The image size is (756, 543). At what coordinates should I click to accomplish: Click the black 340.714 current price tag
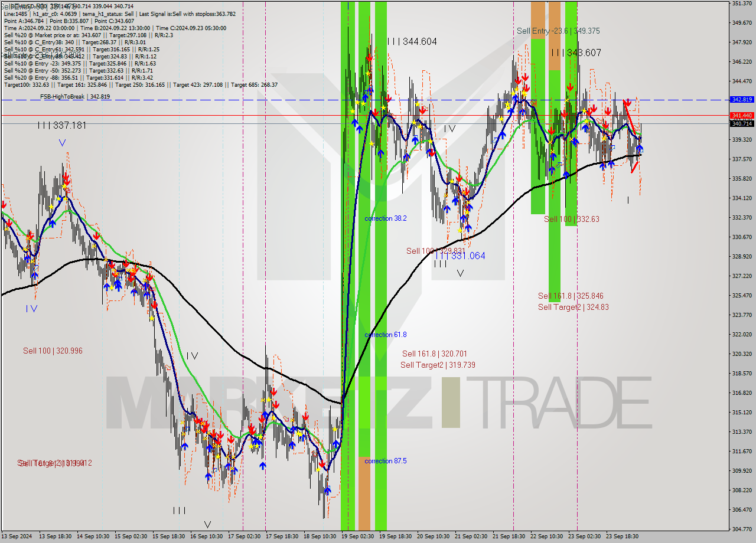(742, 123)
